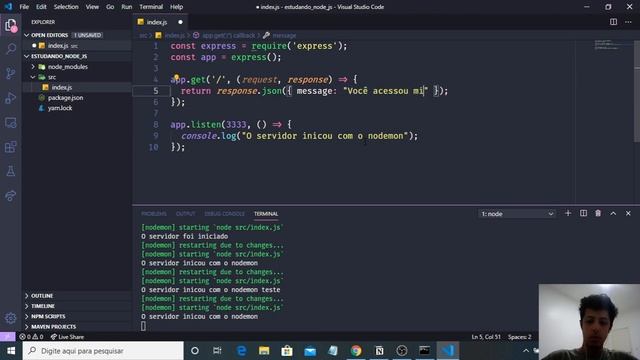Viewport: 640px width, 360px height.
Task: Split the editor to the right
Action: click(x=613, y=22)
